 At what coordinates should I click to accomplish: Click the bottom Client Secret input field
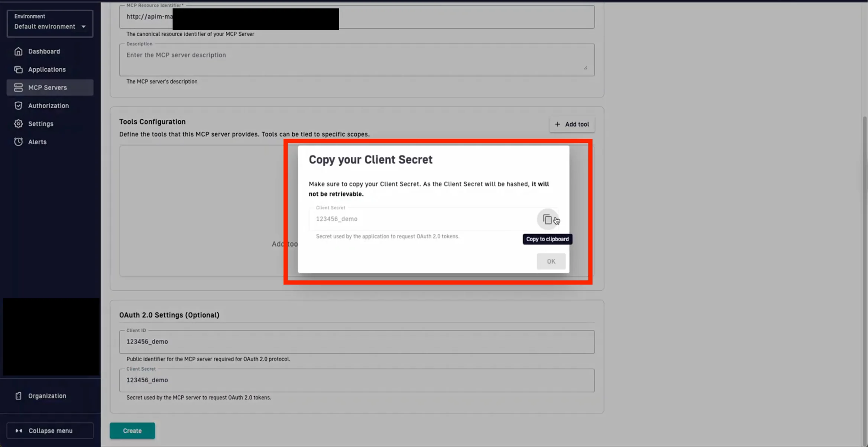[357, 380]
